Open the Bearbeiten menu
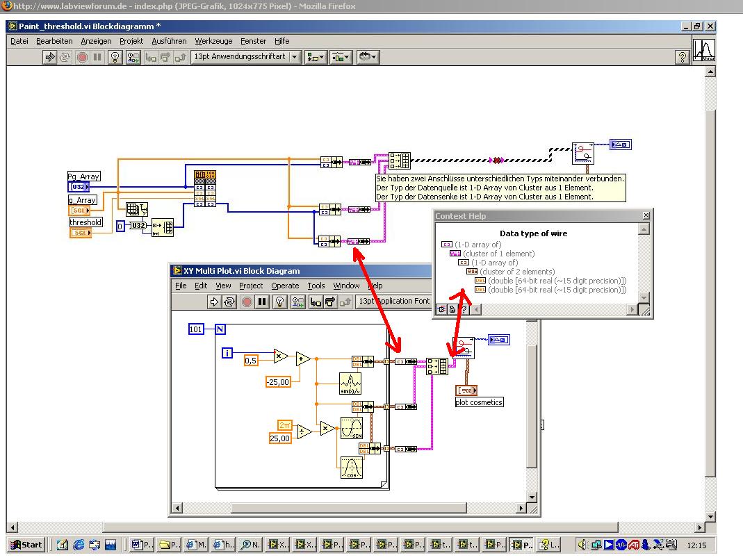 coord(54,41)
